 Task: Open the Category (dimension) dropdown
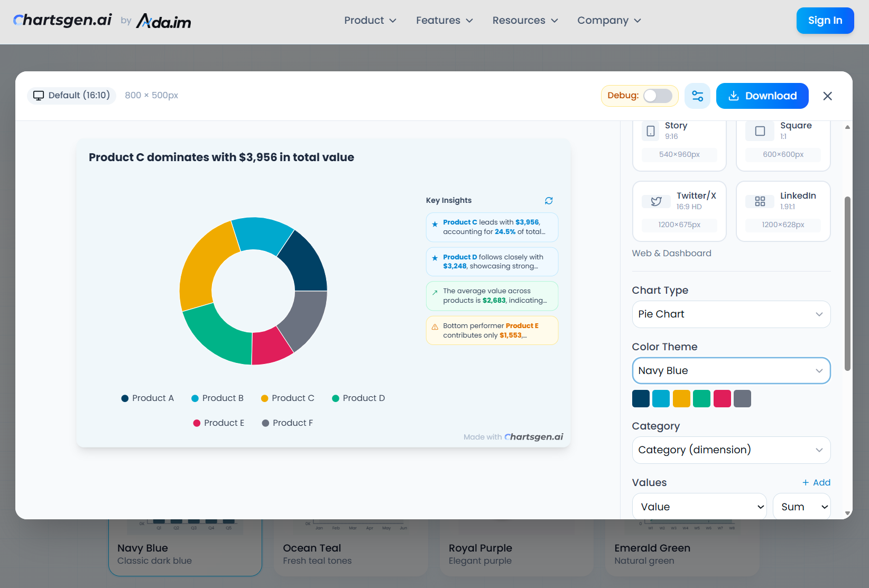[x=731, y=450]
